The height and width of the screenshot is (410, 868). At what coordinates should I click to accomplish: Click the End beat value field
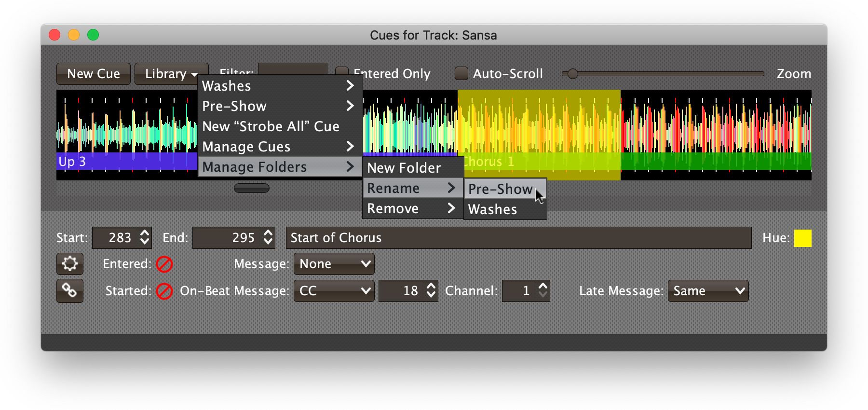click(227, 238)
